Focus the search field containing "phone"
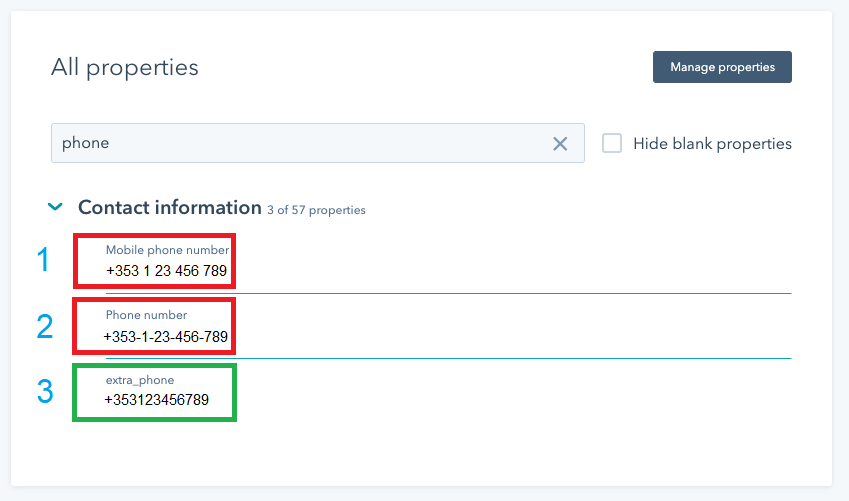Screen dimensions: 849x501 click(300, 143)
